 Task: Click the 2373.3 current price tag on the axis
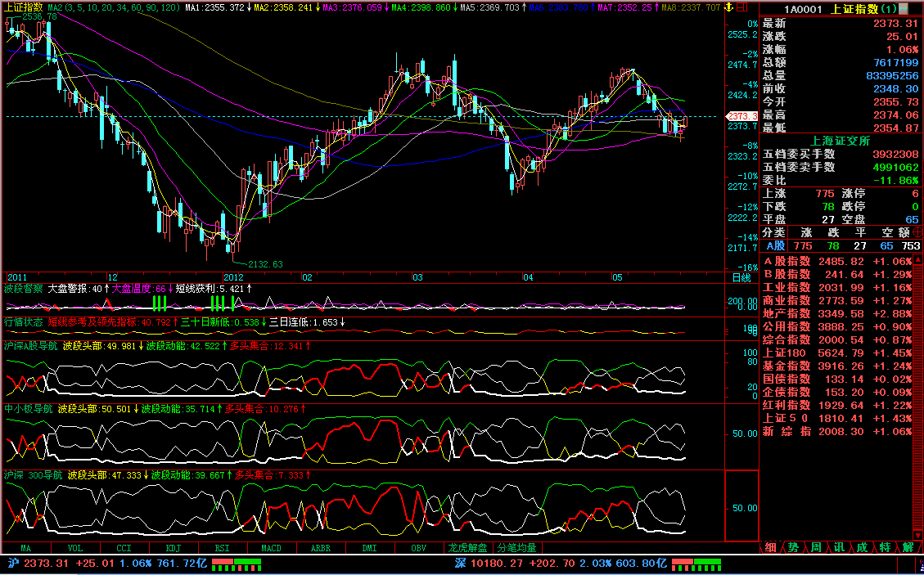(742, 116)
